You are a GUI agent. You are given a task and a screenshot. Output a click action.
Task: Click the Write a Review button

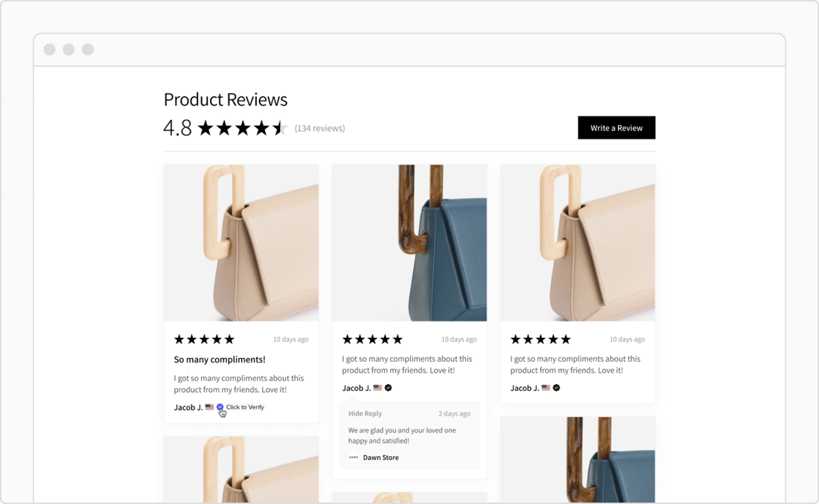click(x=616, y=128)
